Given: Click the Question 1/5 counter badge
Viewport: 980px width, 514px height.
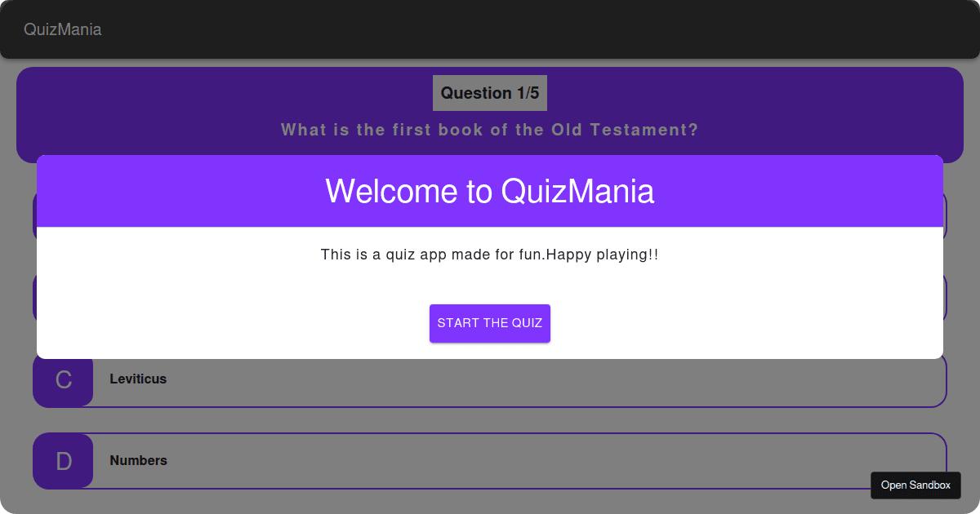Looking at the screenshot, I should (489, 92).
